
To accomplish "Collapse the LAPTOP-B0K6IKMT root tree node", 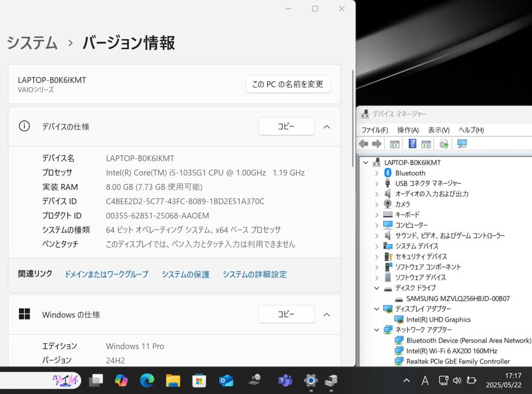I will click(x=366, y=162).
